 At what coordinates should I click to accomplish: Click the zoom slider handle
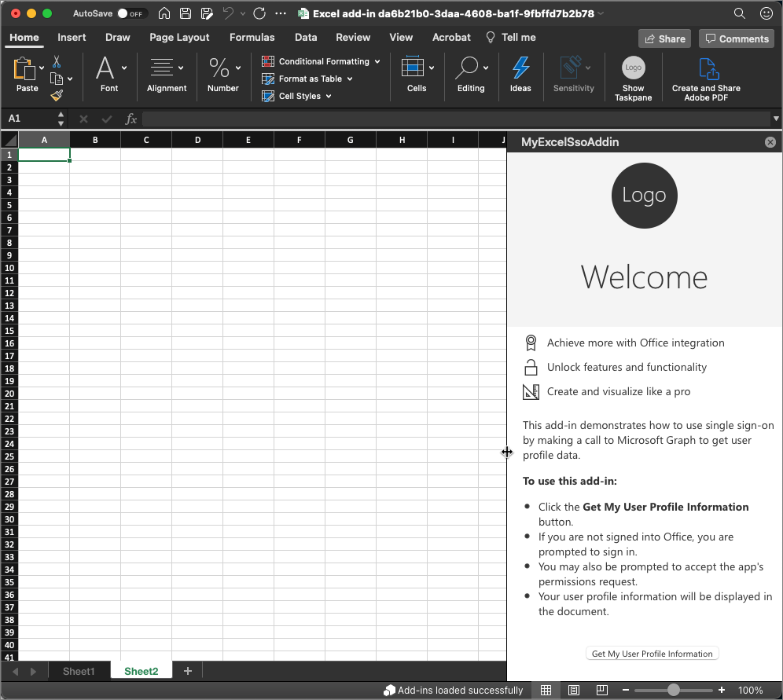click(x=674, y=690)
